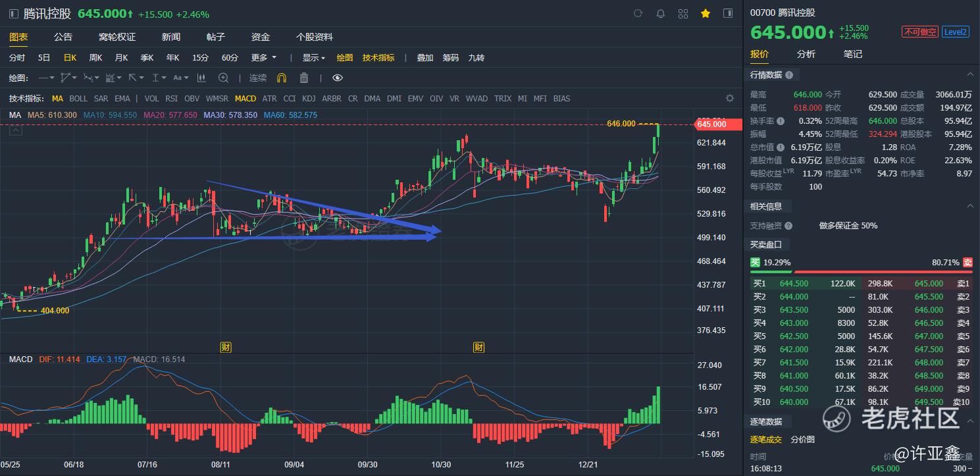This screenshot has height=476, width=980.
Task: Enable RSI indicator
Action: click(x=171, y=99)
